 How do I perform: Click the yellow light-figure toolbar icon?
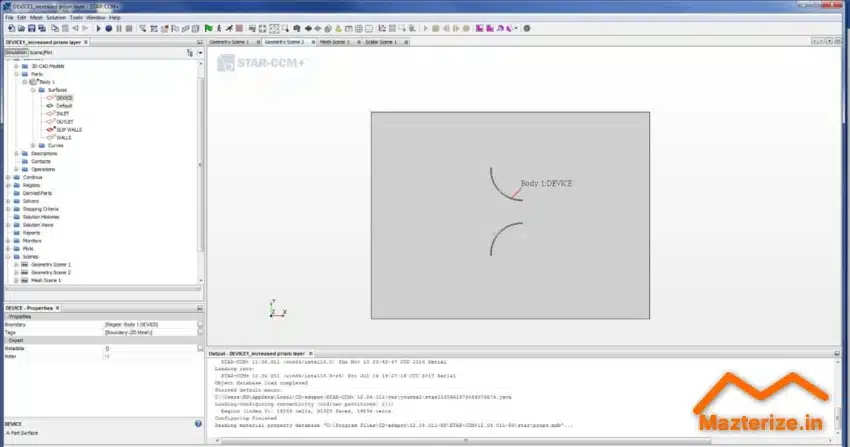click(x=338, y=28)
